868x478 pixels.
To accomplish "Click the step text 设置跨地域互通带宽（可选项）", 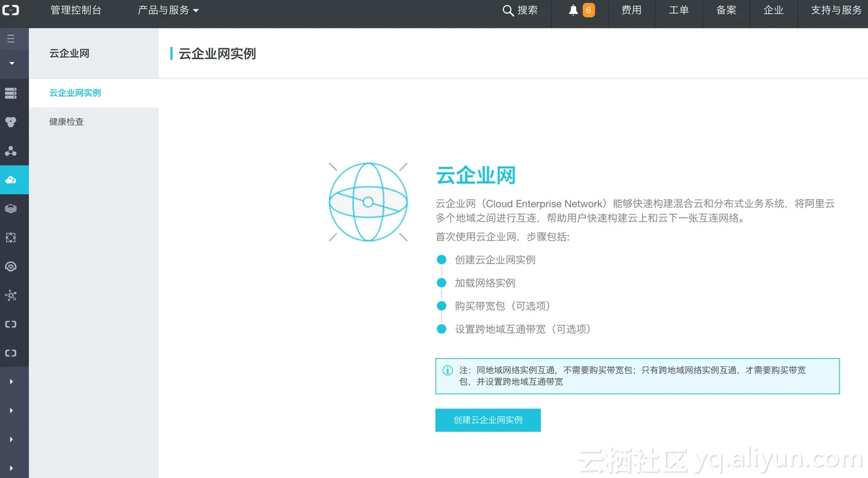I will coord(523,329).
